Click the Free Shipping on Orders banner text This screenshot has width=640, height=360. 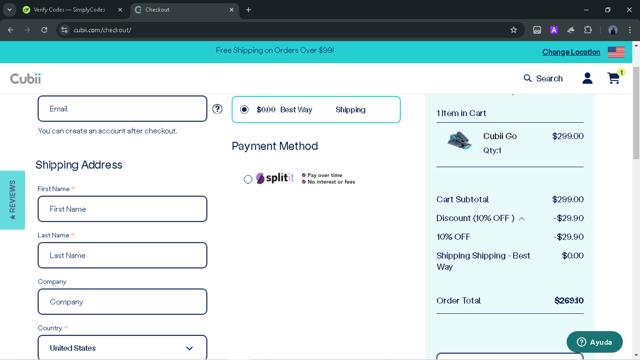pyautogui.click(x=275, y=50)
